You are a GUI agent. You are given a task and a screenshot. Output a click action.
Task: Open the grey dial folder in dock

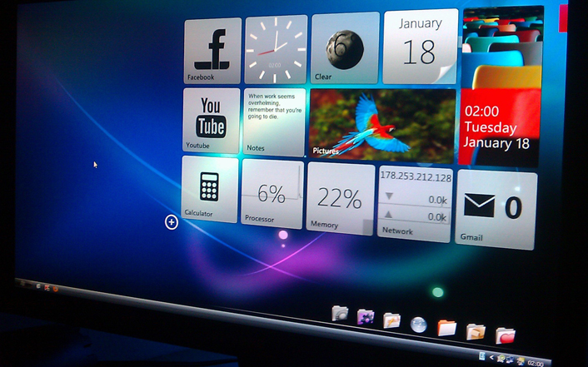(x=340, y=314)
